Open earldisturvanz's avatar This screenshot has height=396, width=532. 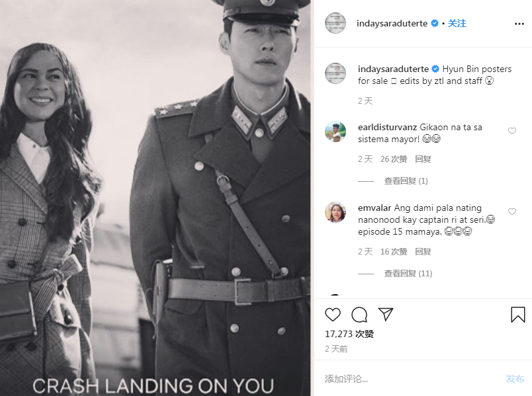(x=335, y=132)
